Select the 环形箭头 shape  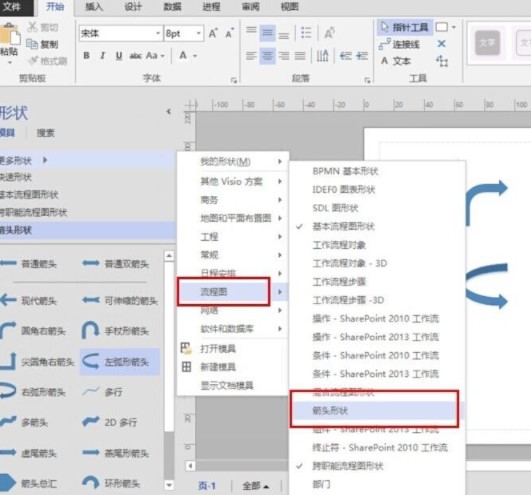pos(111,483)
